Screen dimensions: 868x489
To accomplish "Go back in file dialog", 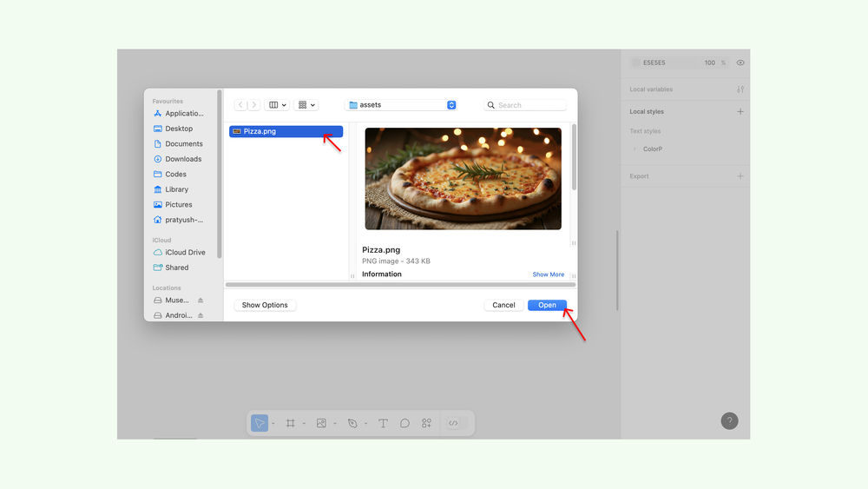I will 240,105.
